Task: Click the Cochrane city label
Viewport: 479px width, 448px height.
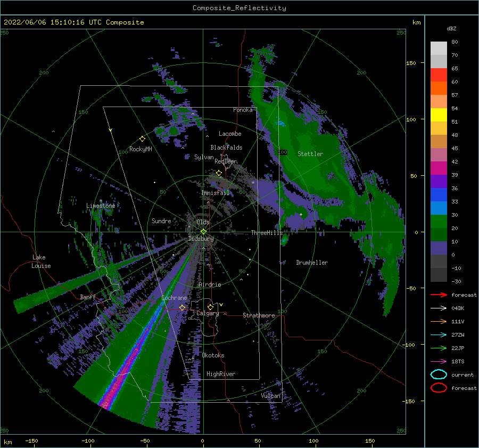Action: (x=174, y=298)
